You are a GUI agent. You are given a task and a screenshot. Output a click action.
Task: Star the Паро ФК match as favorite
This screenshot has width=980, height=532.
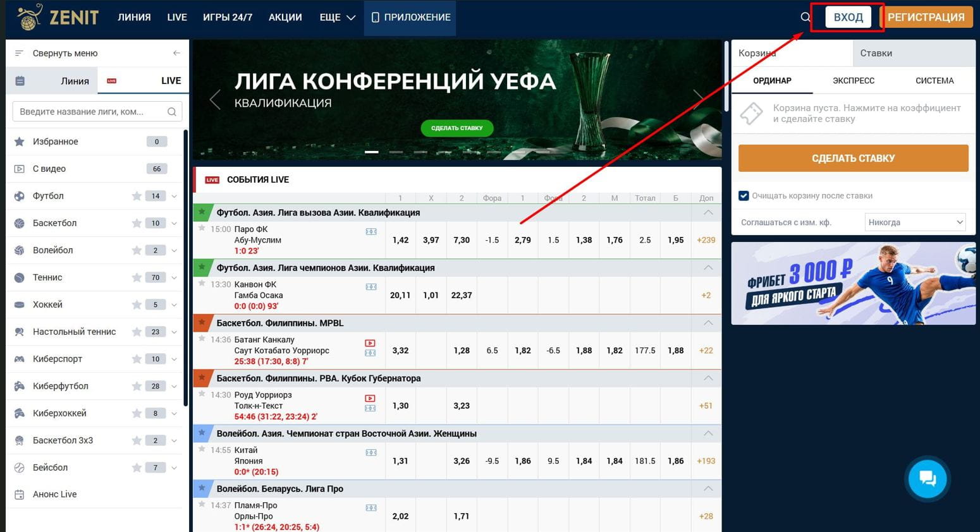pyautogui.click(x=202, y=228)
